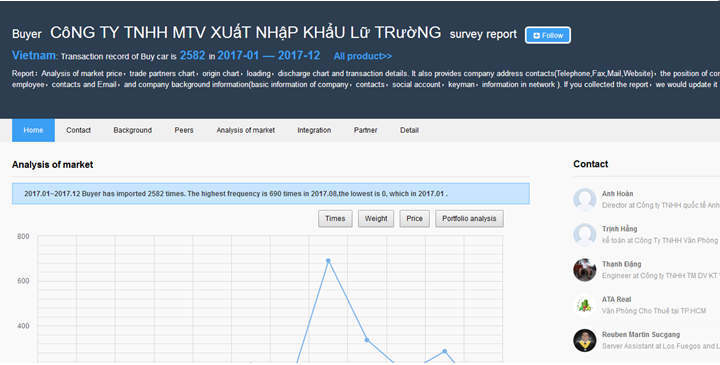
Task: Show chart by Times
Action: click(x=335, y=219)
